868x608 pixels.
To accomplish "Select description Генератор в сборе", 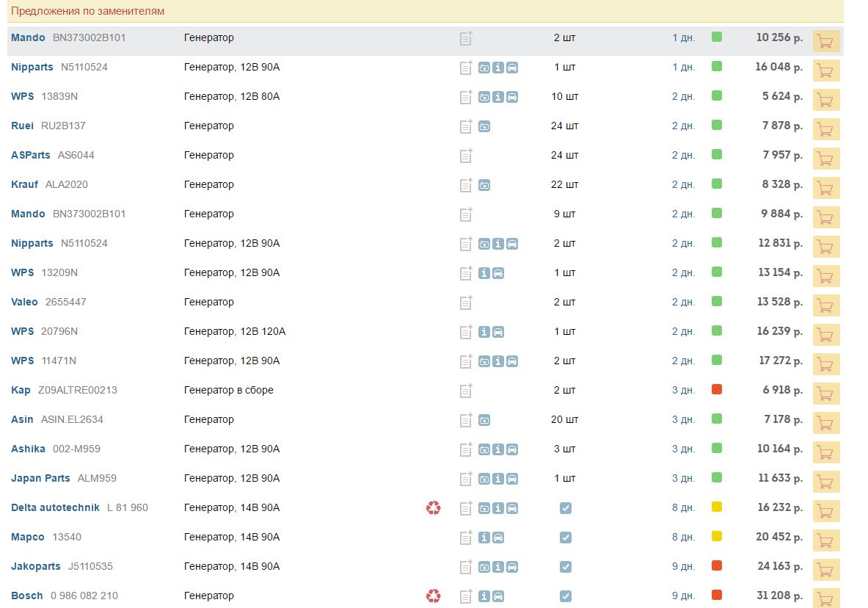I will pyautogui.click(x=229, y=390).
